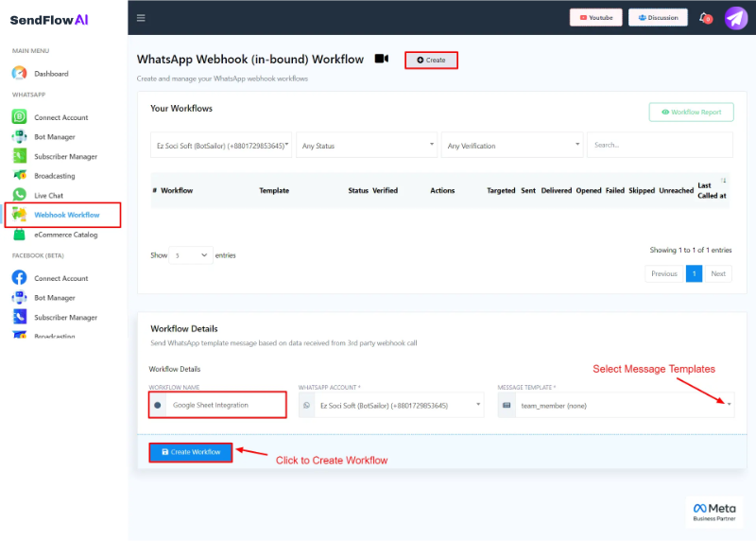This screenshot has width=756, height=541.
Task: Open Facebook Subscriber Manager menu item
Action: (x=65, y=318)
